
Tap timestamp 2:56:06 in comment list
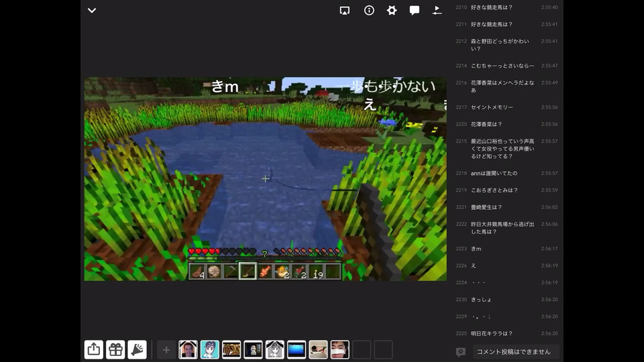click(x=549, y=224)
